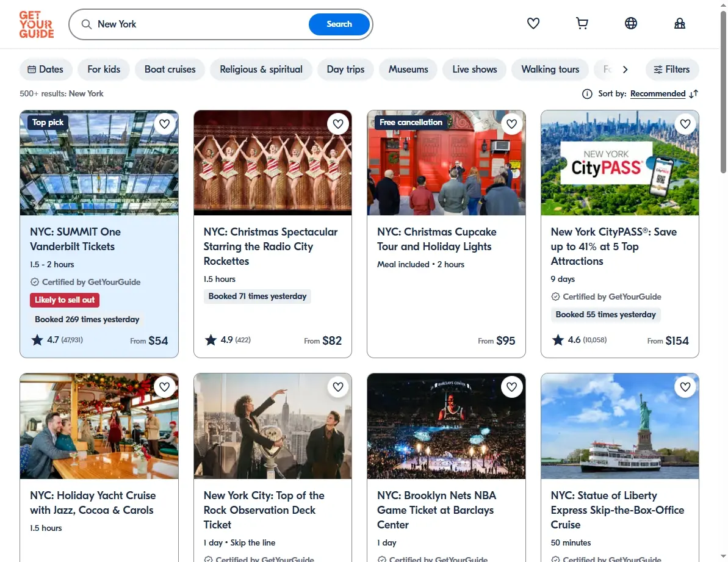Open the wishlist heart icon in header
The width and height of the screenshot is (728, 562).
click(533, 23)
